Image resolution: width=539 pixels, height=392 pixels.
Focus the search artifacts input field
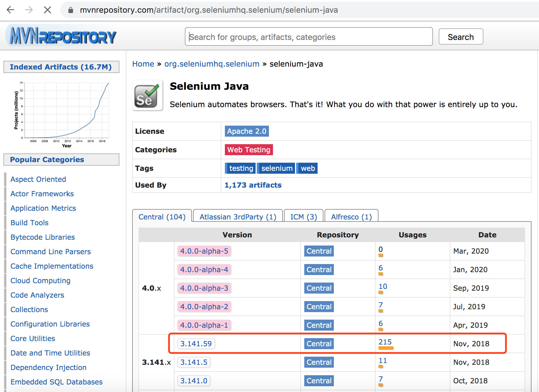[x=309, y=37]
